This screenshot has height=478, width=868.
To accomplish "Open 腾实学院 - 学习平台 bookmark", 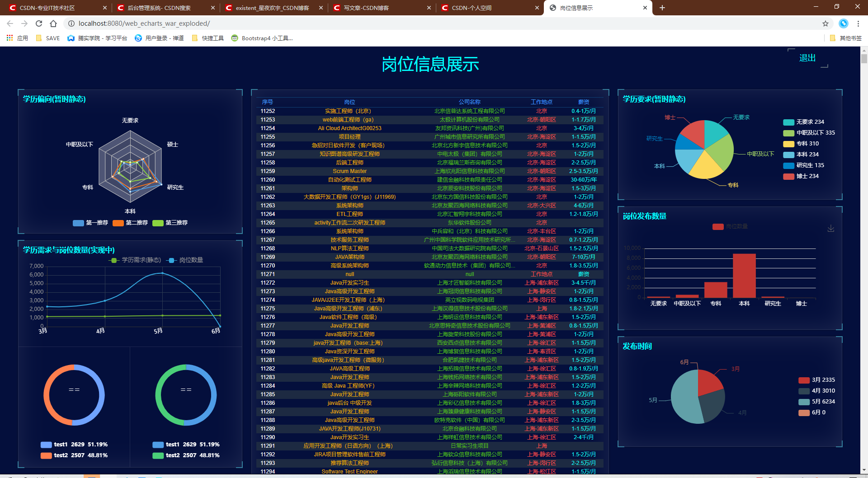I will pos(97,38).
